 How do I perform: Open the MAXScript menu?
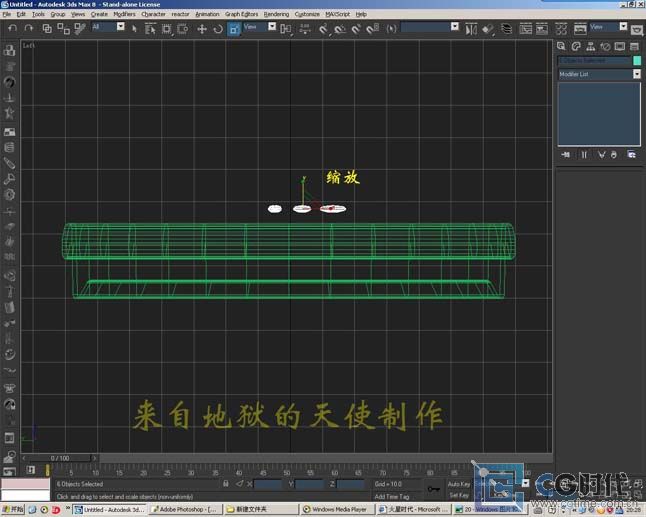[337, 14]
